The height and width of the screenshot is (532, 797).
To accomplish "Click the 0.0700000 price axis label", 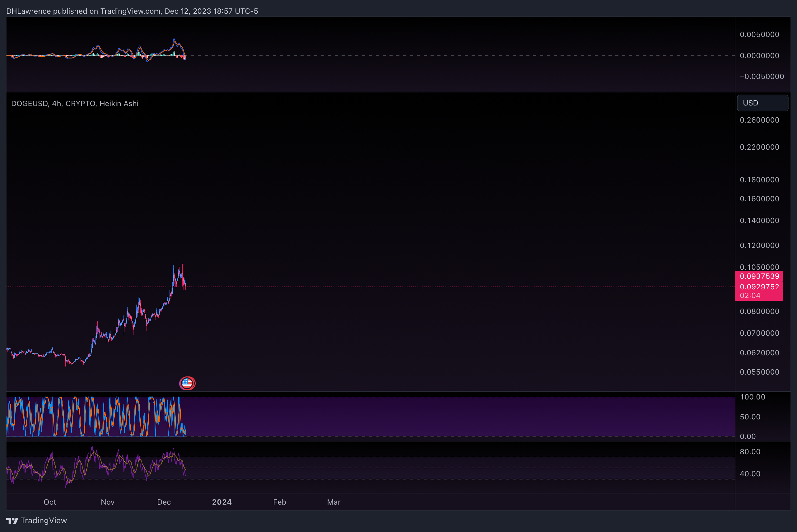I will (759, 333).
